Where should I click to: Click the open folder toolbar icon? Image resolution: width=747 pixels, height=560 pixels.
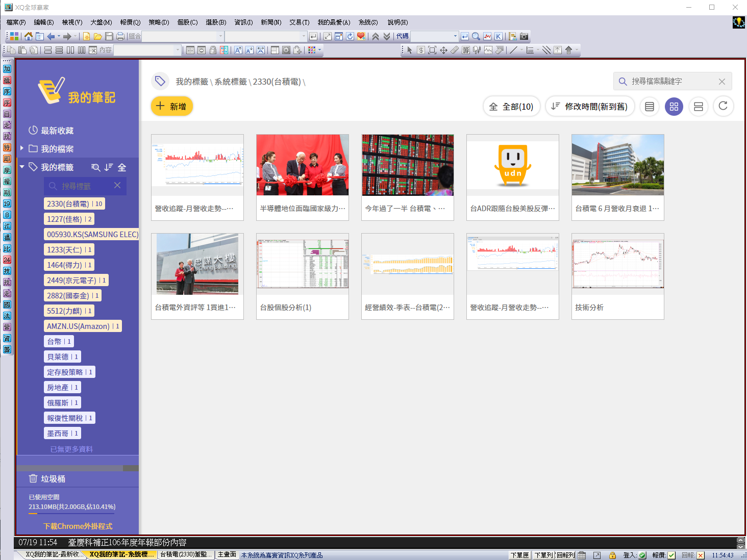click(x=97, y=36)
